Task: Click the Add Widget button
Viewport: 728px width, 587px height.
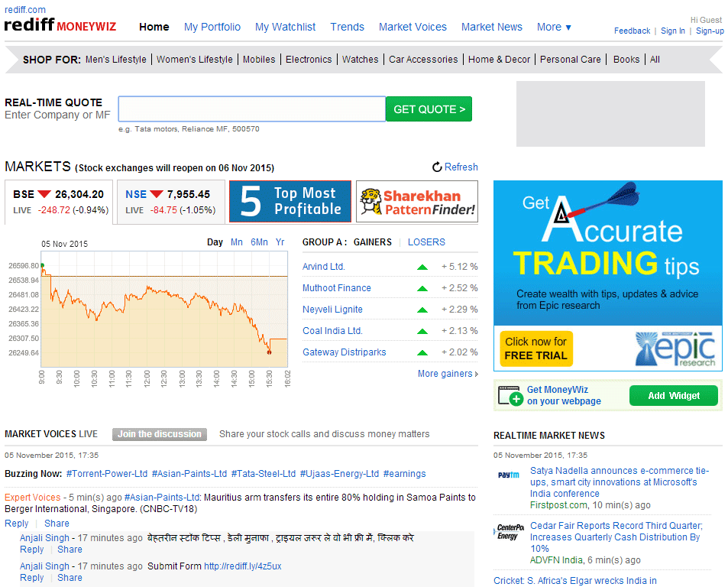Action: [674, 396]
